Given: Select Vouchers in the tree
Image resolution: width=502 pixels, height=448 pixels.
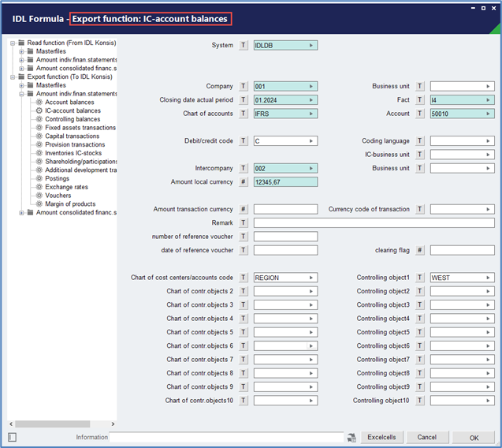Looking at the screenshot, I should (58, 196).
